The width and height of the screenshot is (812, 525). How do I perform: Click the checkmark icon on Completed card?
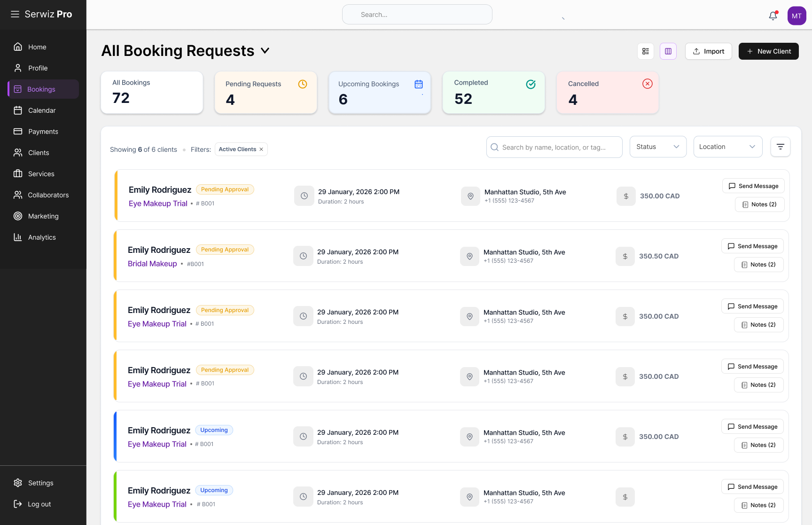pyautogui.click(x=531, y=84)
